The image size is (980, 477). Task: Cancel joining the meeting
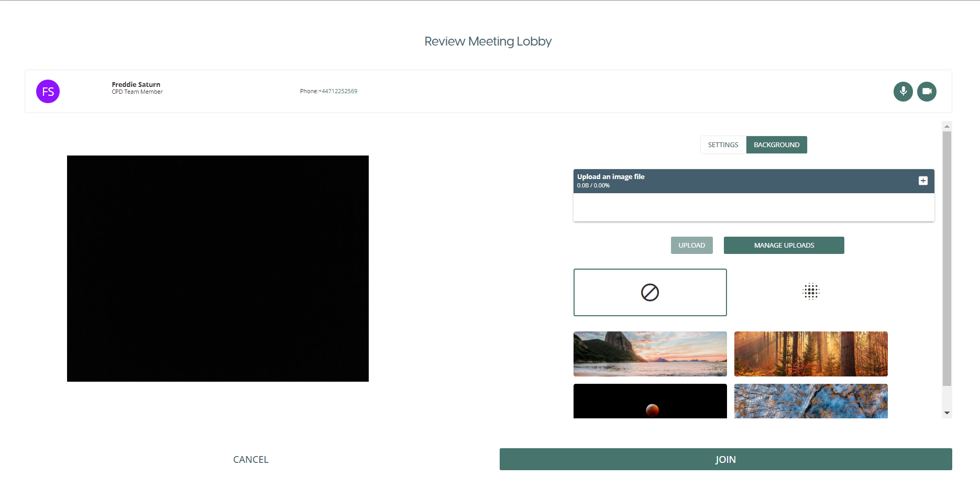[250, 459]
